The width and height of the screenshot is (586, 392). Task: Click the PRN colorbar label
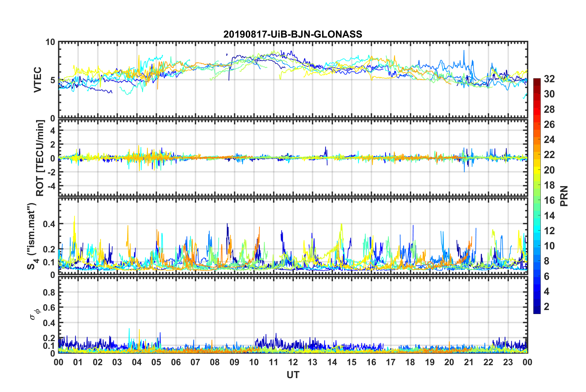(564, 196)
